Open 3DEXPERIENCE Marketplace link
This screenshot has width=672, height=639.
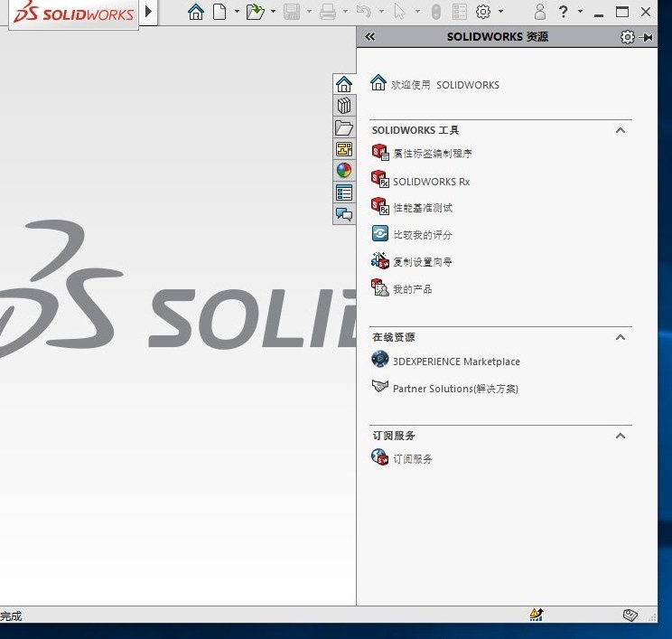(456, 362)
